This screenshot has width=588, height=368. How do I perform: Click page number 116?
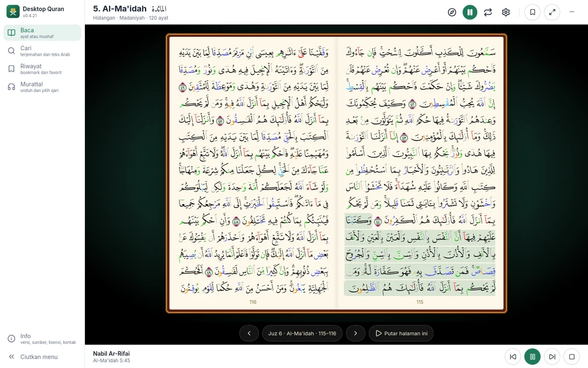(253, 302)
